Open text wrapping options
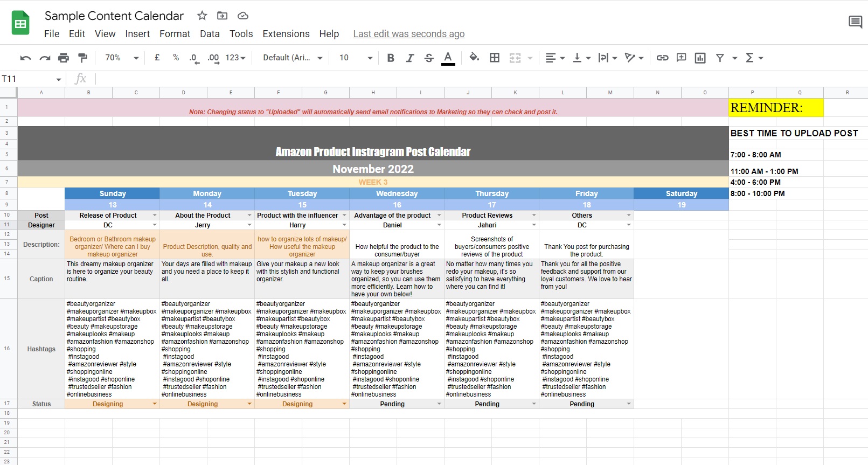This screenshot has width=868, height=465. (x=607, y=58)
